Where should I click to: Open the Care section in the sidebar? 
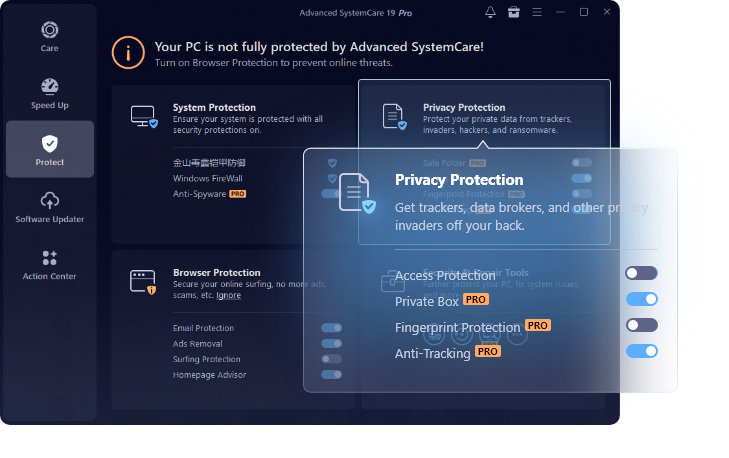(x=50, y=38)
